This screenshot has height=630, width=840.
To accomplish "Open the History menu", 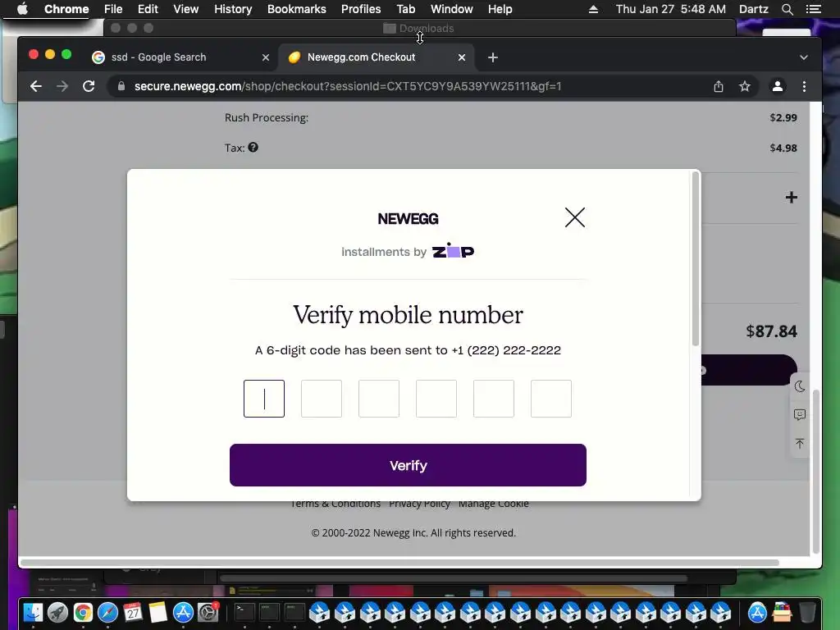I will click(x=233, y=9).
